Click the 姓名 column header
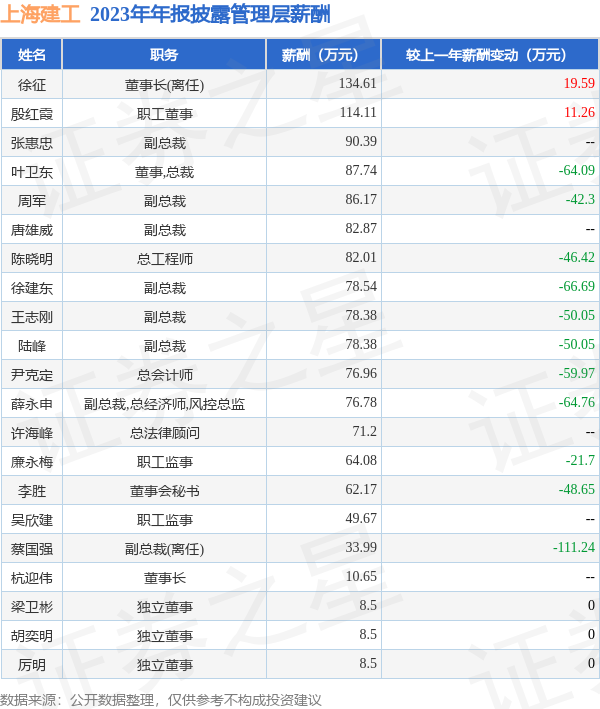600x709 pixels. pos(32,55)
